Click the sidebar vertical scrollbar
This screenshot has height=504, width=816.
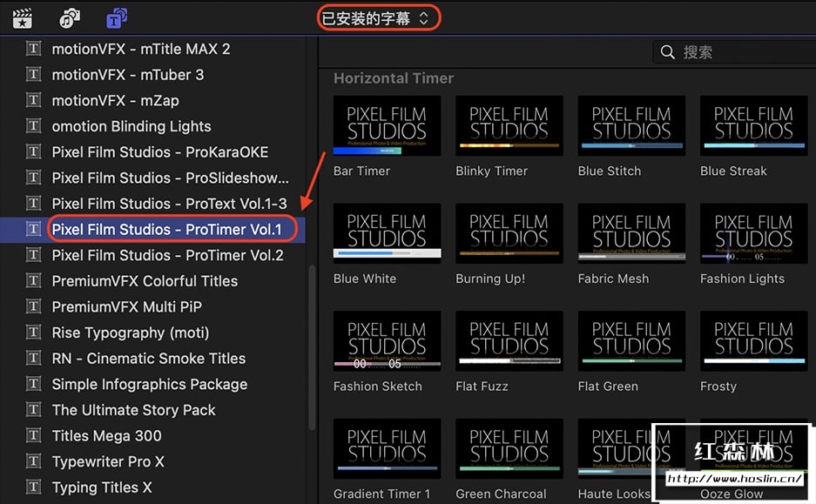tap(313, 347)
